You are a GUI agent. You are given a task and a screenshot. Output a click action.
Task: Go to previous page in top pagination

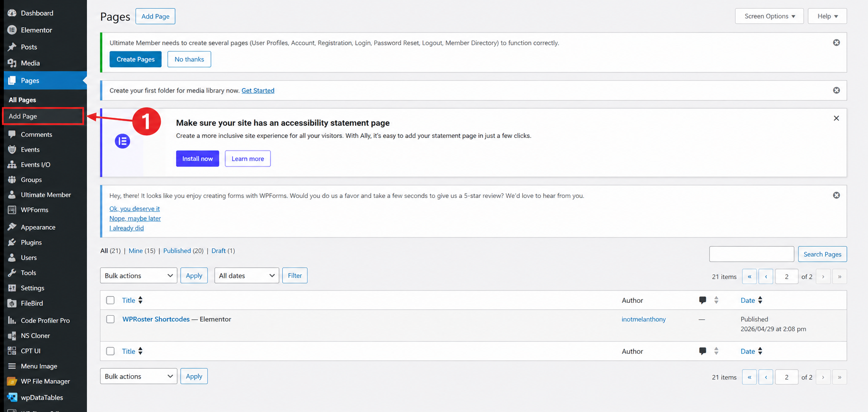click(x=766, y=277)
